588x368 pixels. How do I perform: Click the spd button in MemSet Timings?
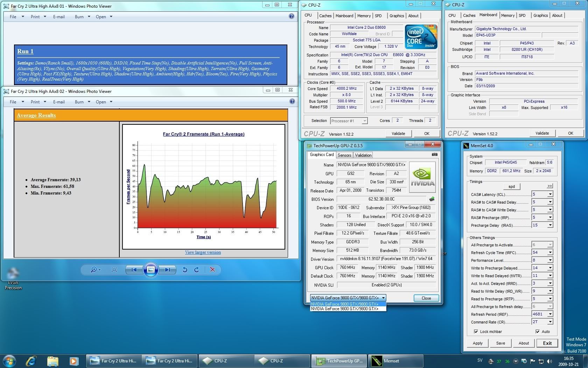point(512,186)
